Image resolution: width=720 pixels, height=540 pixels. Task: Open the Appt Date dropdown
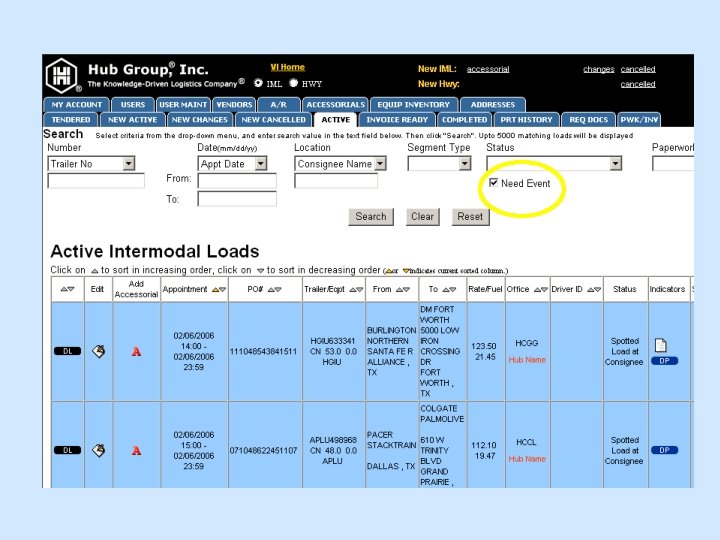[261, 163]
